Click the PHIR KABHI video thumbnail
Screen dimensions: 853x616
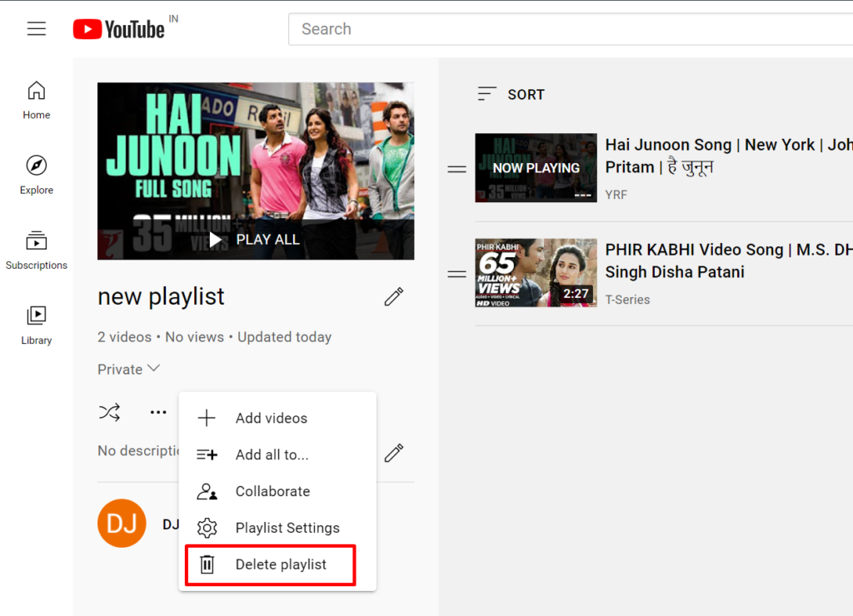click(536, 273)
